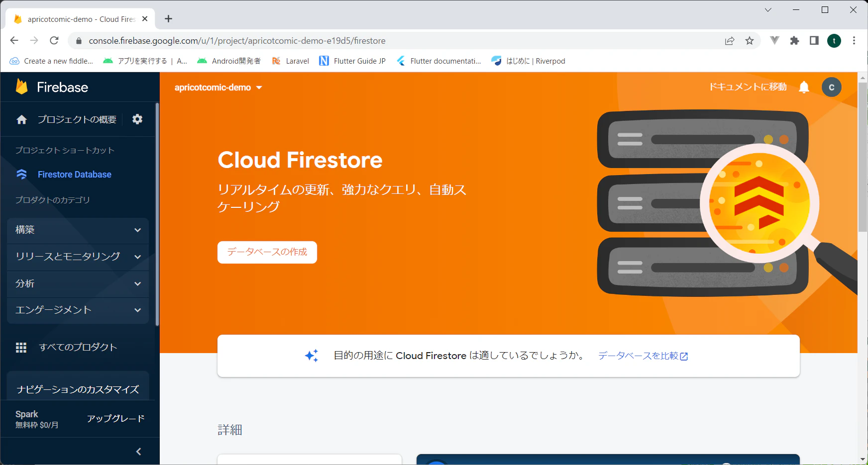Bookmark this page with the star icon

pyautogui.click(x=750, y=41)
